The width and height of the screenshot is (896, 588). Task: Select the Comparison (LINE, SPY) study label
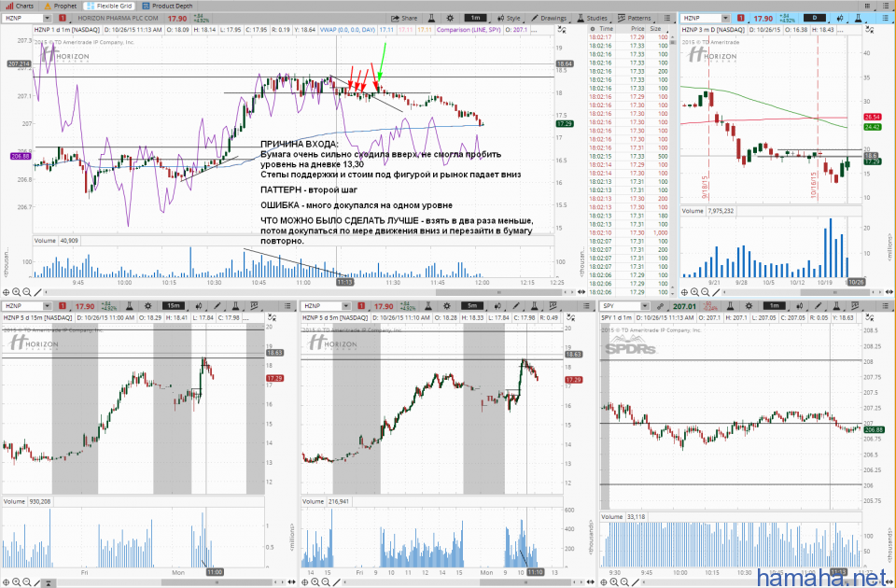(x=469, y=29)
